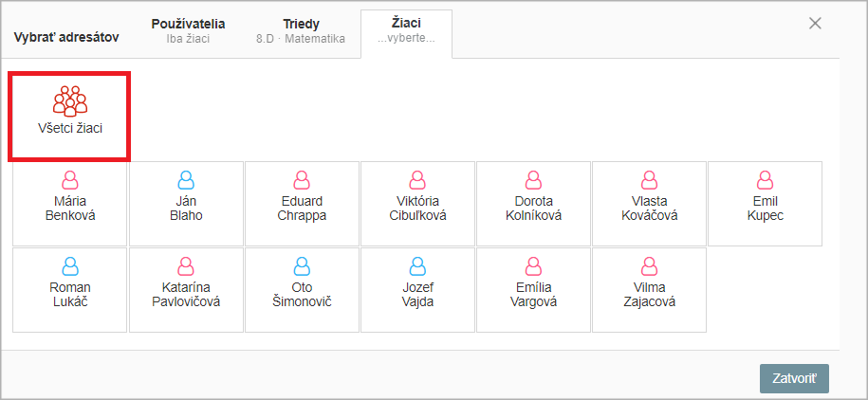868x400 pixels.
Task: Click the Vybrať adresátov heading
Action: pos(65,38)
